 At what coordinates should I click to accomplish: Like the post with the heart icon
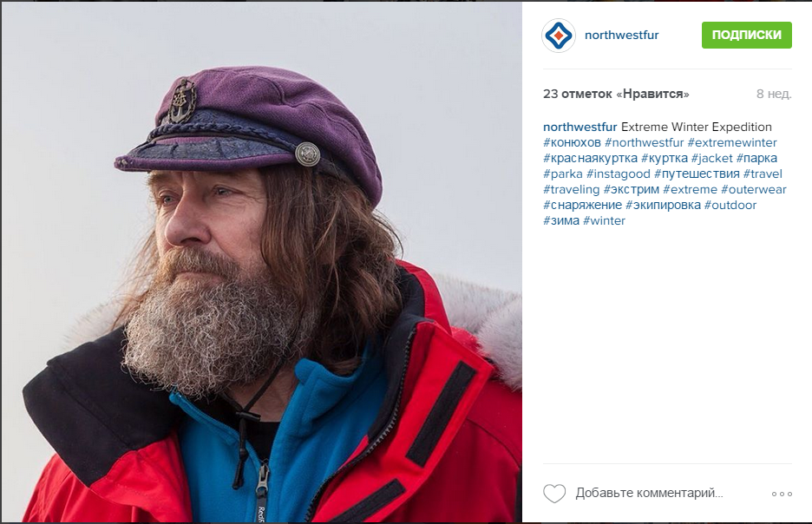[x=554, y=494]
